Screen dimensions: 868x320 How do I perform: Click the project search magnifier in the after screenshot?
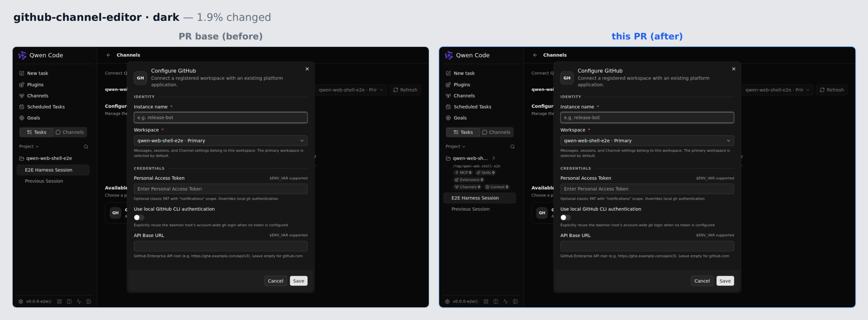(512, 147)
